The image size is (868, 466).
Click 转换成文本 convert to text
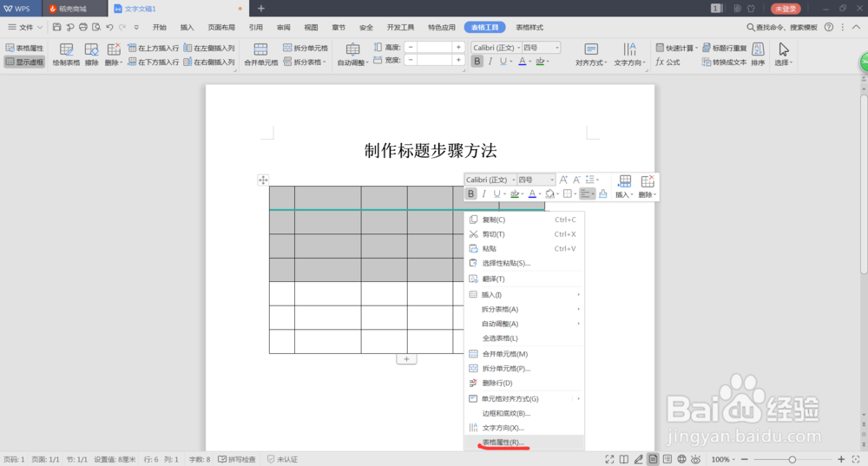(725, 62)
